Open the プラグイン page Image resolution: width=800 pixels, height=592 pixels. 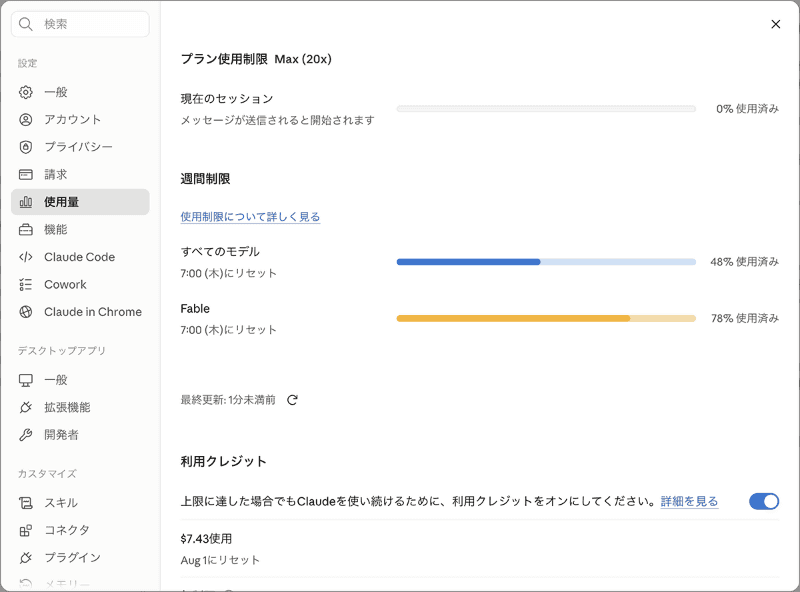[x=80, y=558]
